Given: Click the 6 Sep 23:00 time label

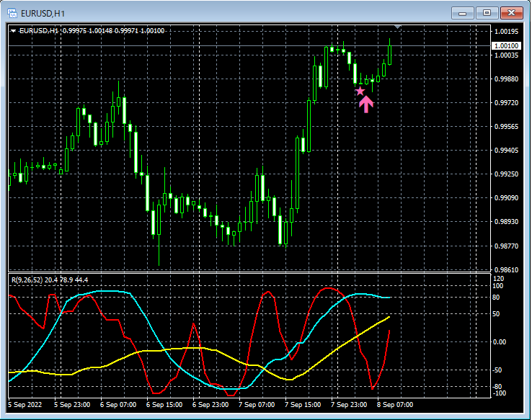Looking at the screenshot, I should tap(210, 405).
